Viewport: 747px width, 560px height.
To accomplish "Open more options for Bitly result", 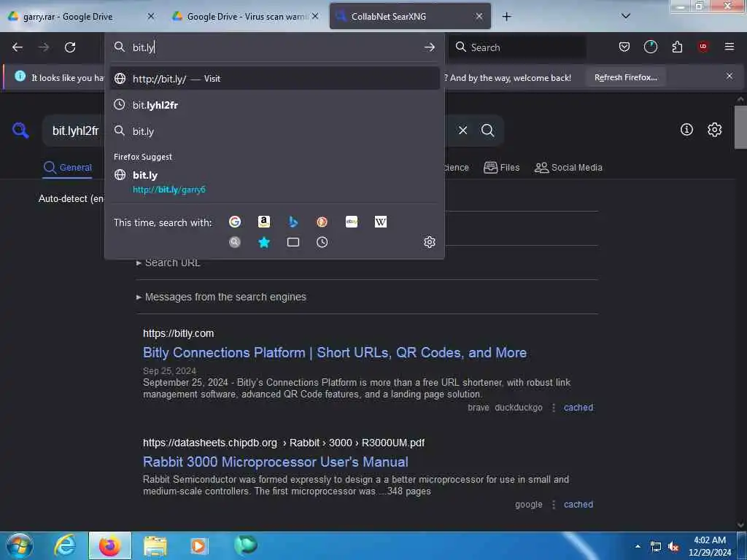I will (553, 408).
